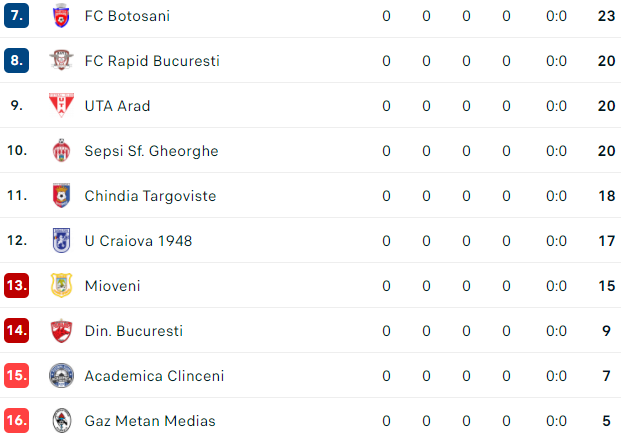Click the blue rank 8 badge
The image size is (621, 437).
tap(16, 60)
